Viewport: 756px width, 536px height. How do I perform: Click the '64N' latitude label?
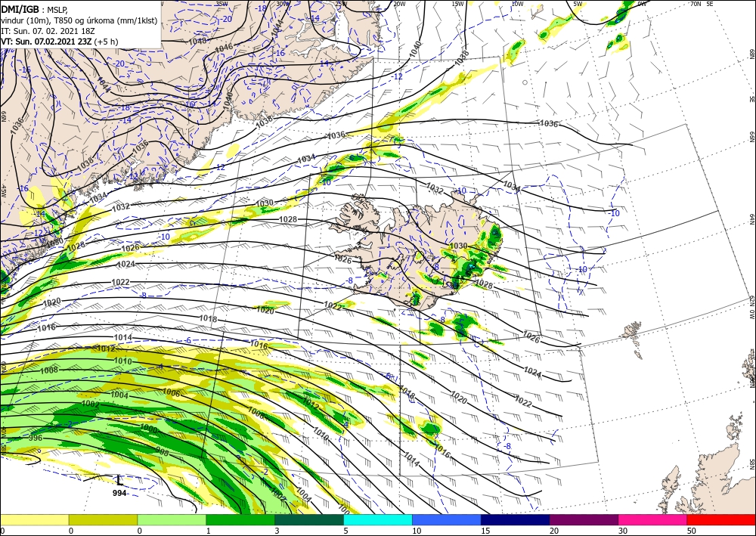pos(751,219)
